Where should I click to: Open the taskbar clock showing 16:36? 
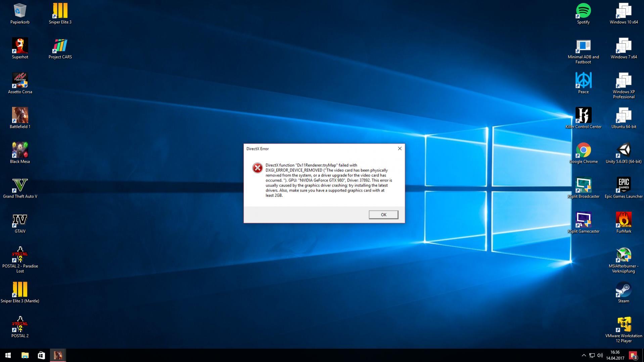point(615,355)
